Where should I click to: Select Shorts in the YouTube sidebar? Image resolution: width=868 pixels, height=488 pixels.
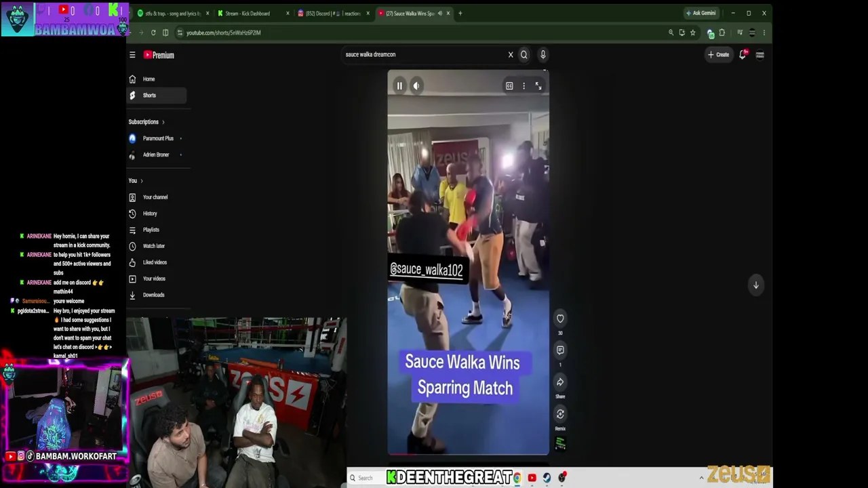tap(157, 96)
